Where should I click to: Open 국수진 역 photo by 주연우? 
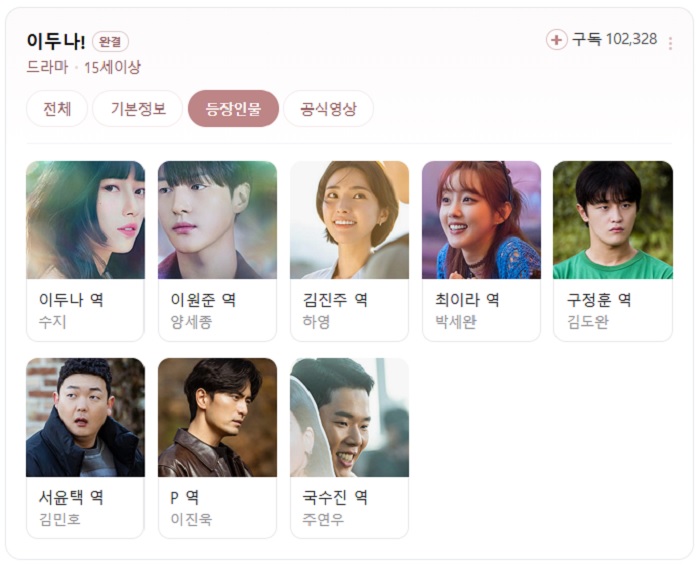coord(350,417)
